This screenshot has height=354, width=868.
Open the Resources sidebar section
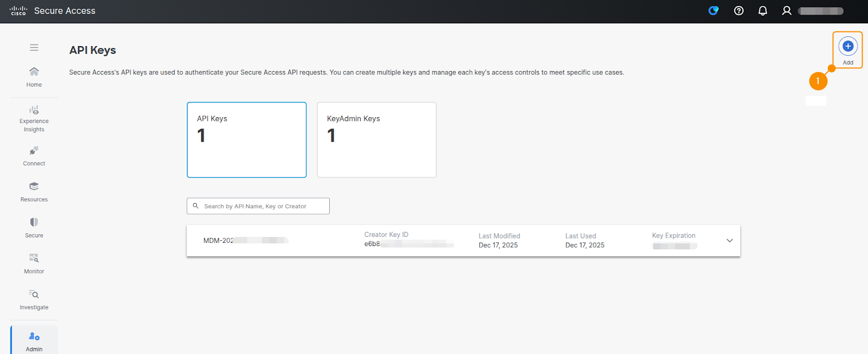34,192
